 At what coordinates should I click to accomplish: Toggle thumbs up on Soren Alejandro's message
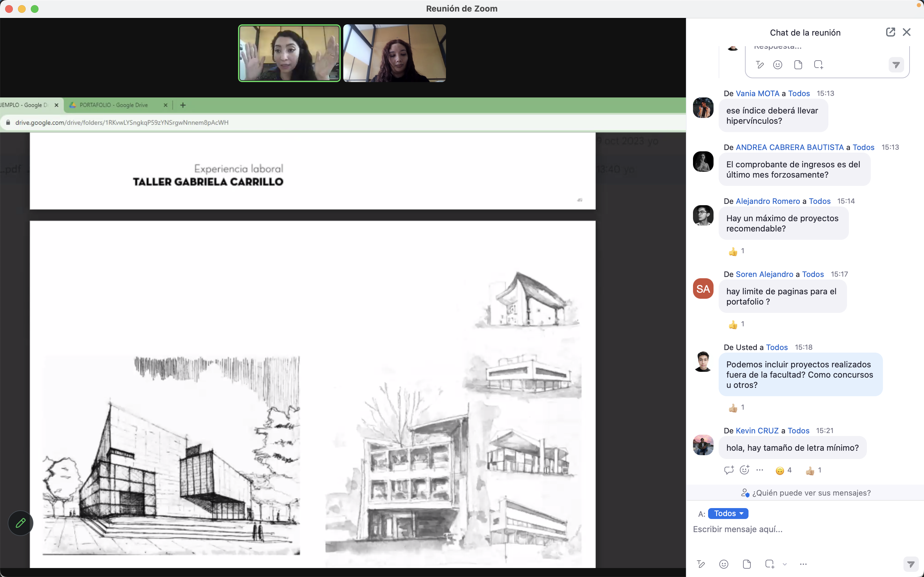pyautogui.click(x=737, y=324)
